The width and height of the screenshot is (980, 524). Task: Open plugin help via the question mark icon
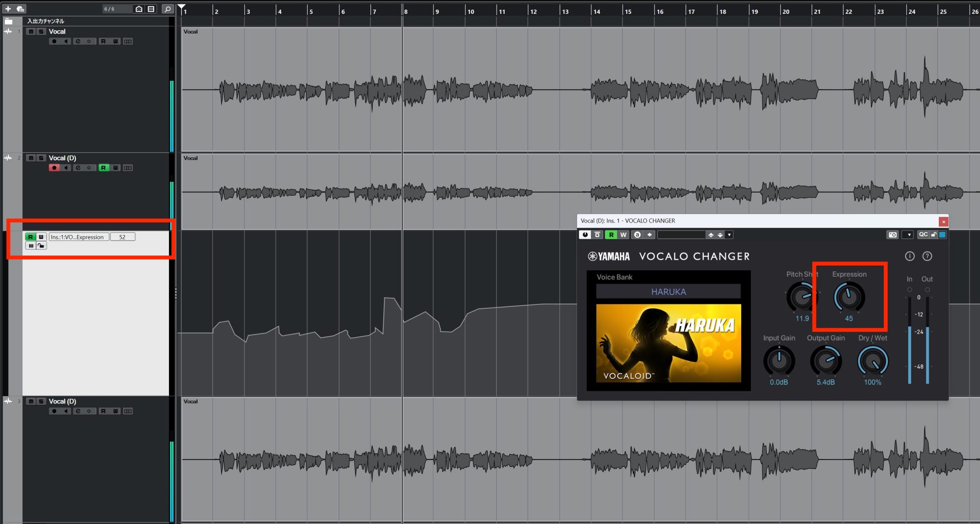point(927,256)
